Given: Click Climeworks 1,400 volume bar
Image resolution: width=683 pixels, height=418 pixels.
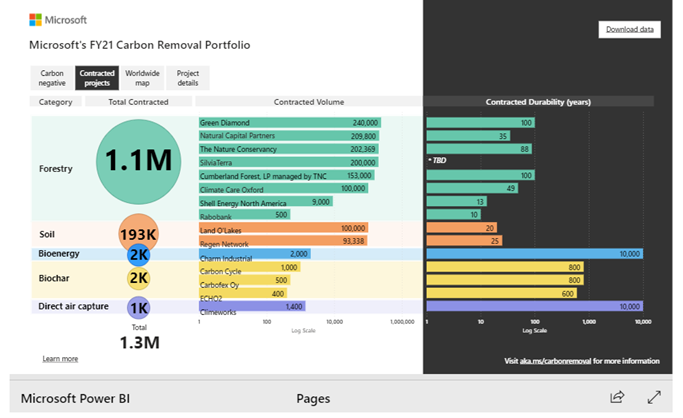Looking at the screenshot, I should (252, 307).
